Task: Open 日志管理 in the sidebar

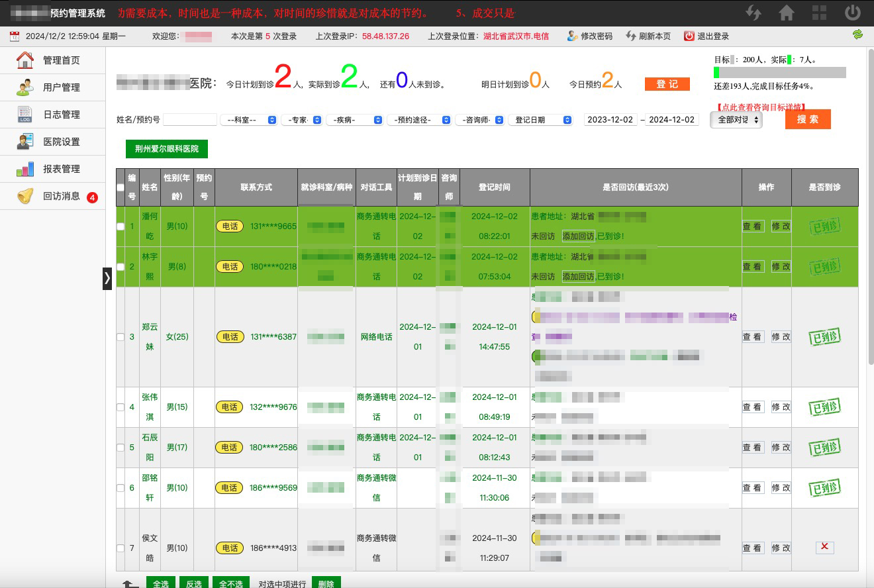Action: click(x=53, y=115)
